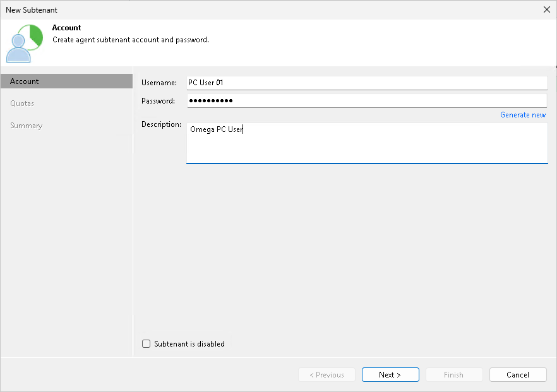Select the Quotas step

tap(22, 103)
